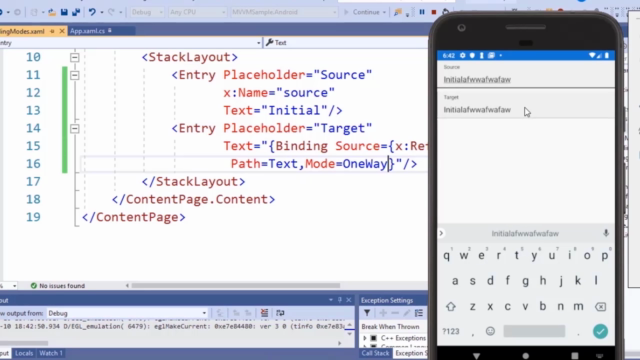Toggle word wrap in the Output panel
Viewport: 640px width, 360px height.
coord(280,313)
